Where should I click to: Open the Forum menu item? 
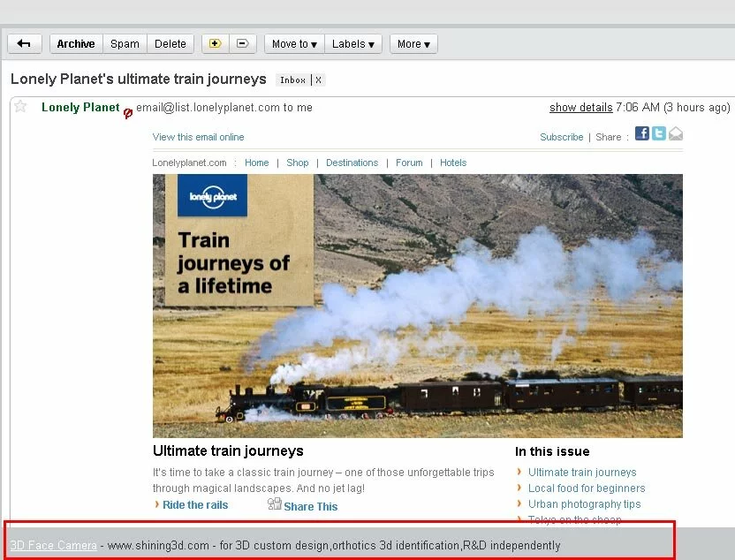click(x=409, y=163)
